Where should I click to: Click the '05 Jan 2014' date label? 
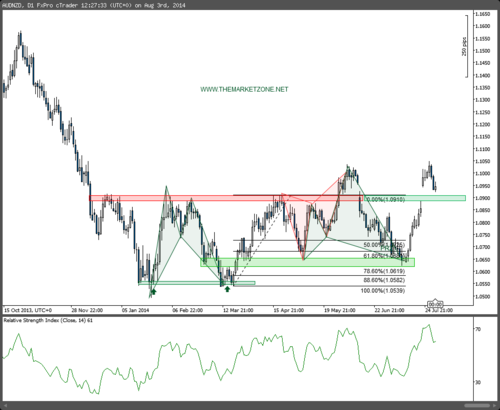135,310
